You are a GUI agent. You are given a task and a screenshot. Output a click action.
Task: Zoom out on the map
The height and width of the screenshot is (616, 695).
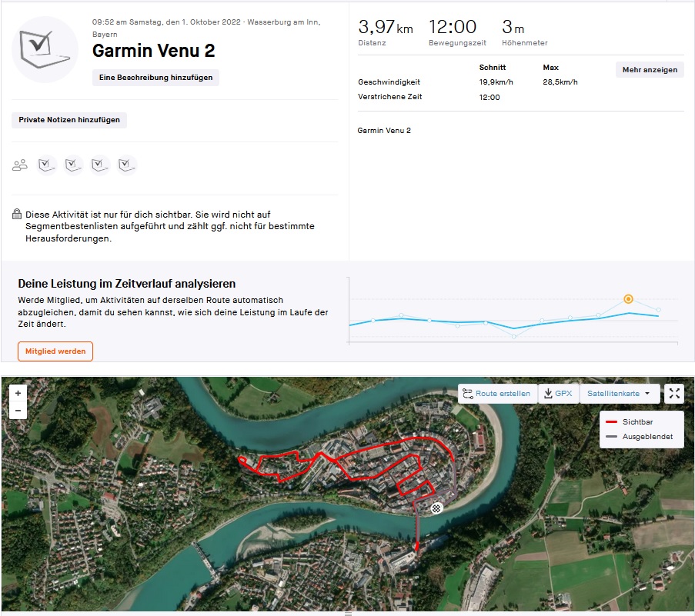click(x=18, y=411)
